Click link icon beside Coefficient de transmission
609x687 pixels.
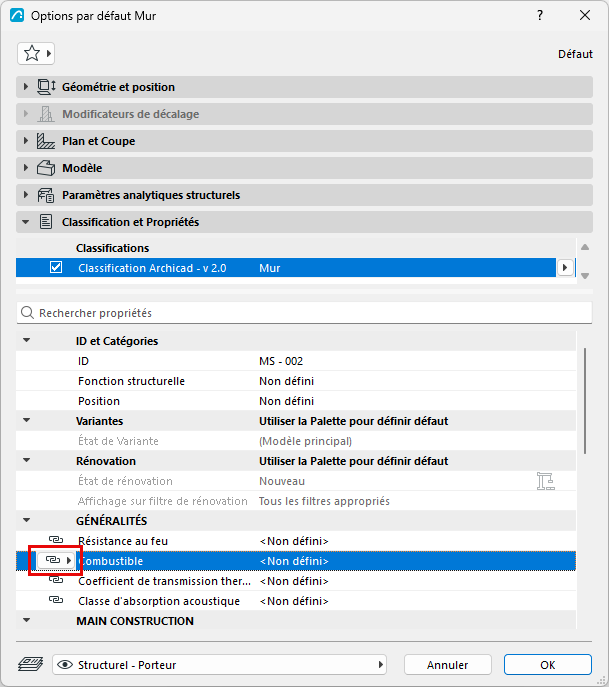point(56,580)
